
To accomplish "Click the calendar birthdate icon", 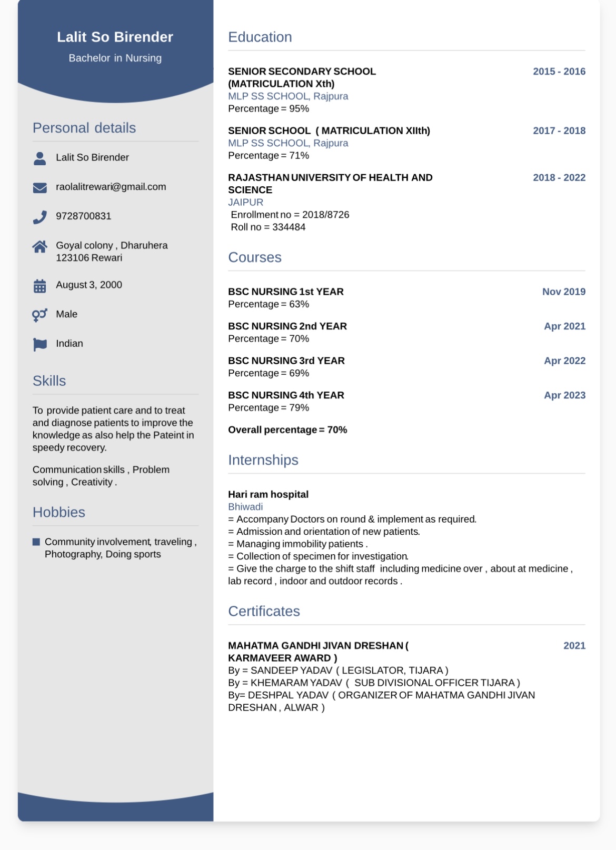I will (39, 286).
